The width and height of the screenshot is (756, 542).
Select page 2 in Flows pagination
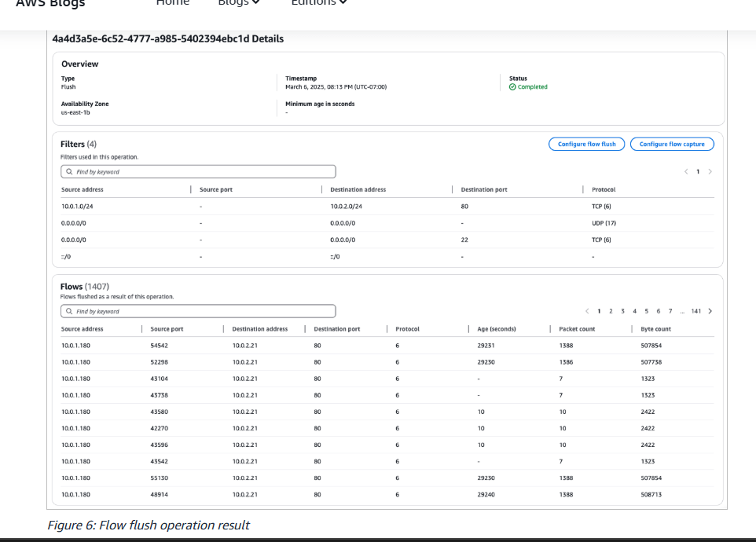pyautogui.click(x=611, y=311)
